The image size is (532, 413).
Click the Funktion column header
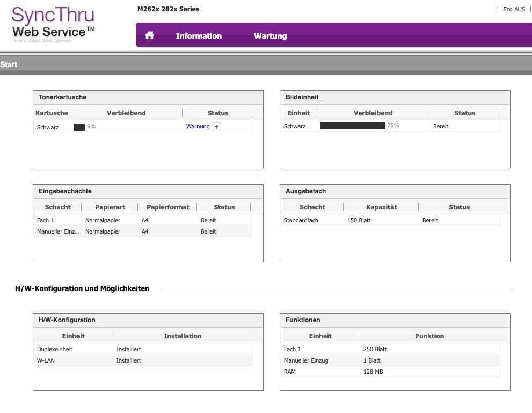coord(429,336)
